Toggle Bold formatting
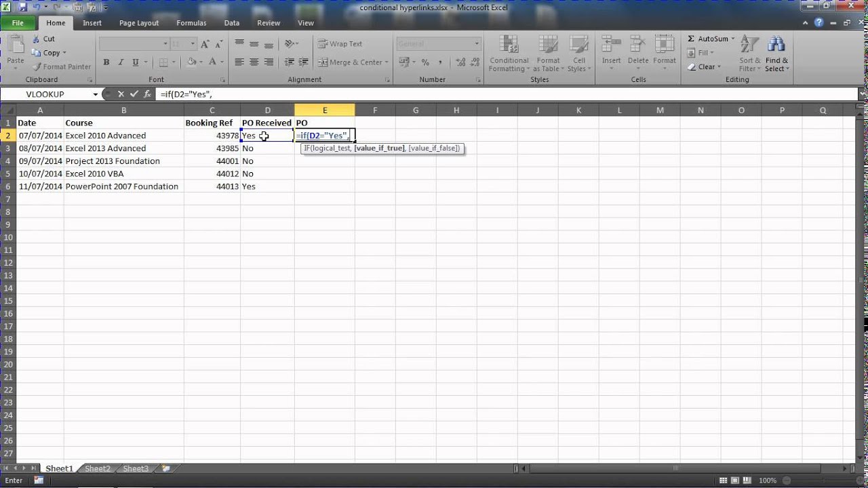 pyautogui.click(x=106, y=62)
